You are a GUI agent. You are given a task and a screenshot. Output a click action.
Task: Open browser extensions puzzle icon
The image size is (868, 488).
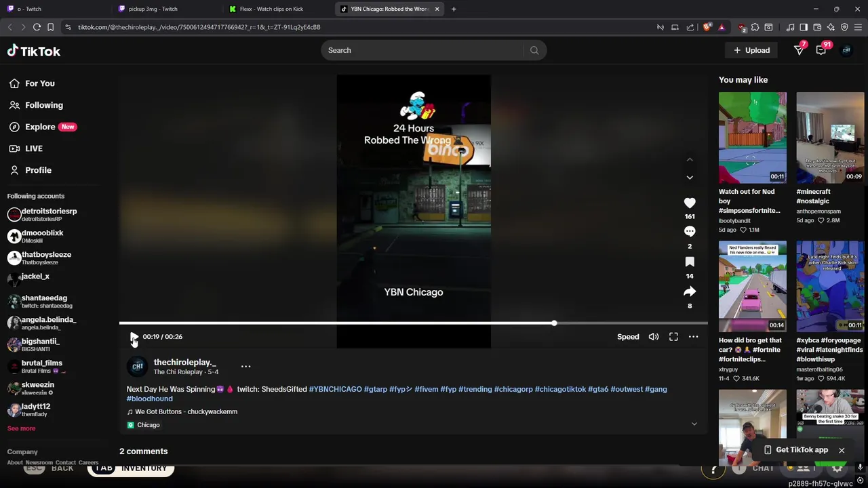click(755, 27)
